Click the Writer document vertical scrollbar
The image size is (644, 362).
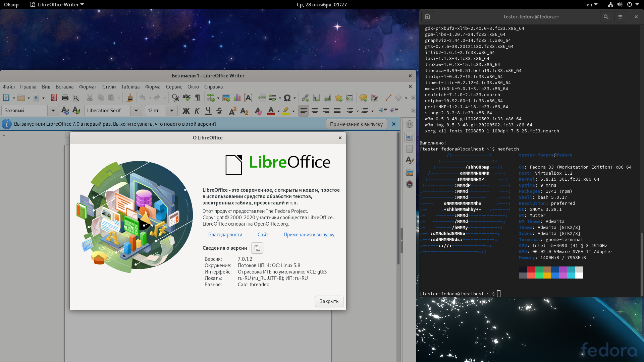tap(398, 198)
